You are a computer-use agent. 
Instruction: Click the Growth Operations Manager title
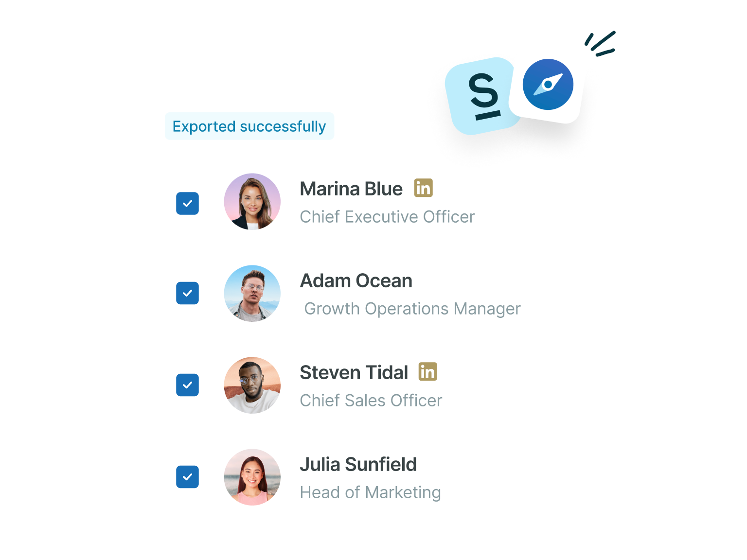coord(412,308)
